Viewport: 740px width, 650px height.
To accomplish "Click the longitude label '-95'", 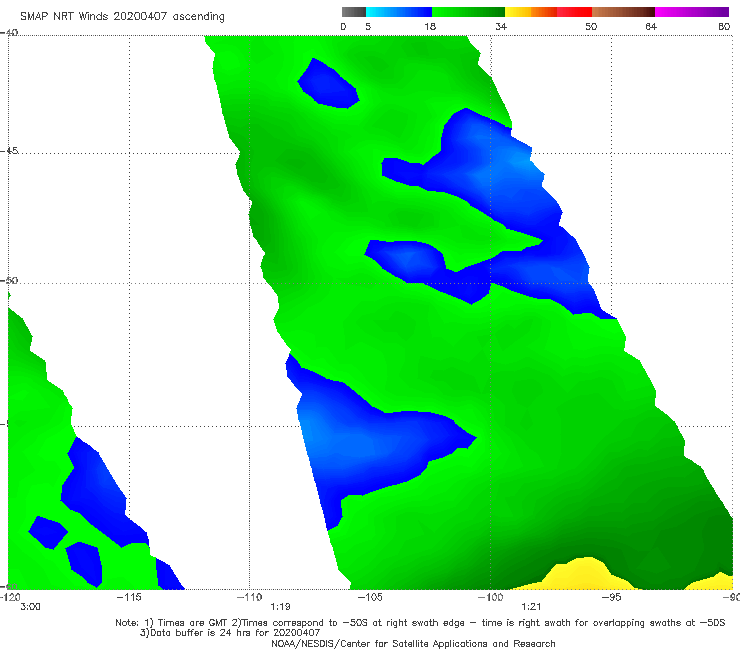I will (x=611, y=597).
